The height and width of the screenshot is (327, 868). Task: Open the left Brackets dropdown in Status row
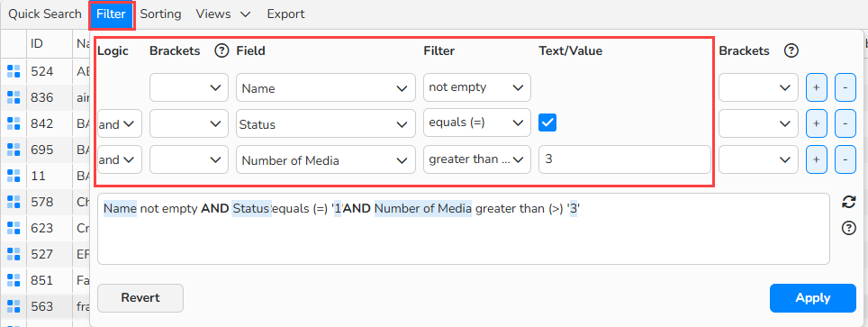(x=189, y=123)
